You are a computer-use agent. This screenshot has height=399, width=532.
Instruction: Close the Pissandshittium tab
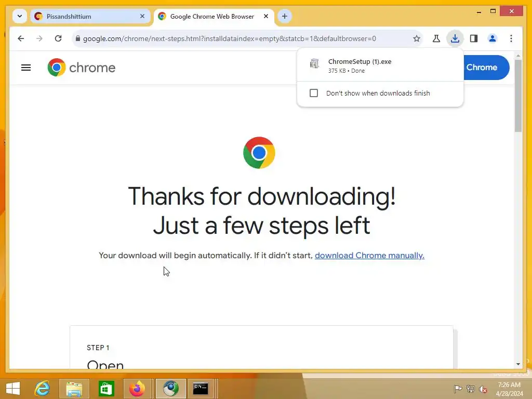pyautogui.click(x=142, y=16)
